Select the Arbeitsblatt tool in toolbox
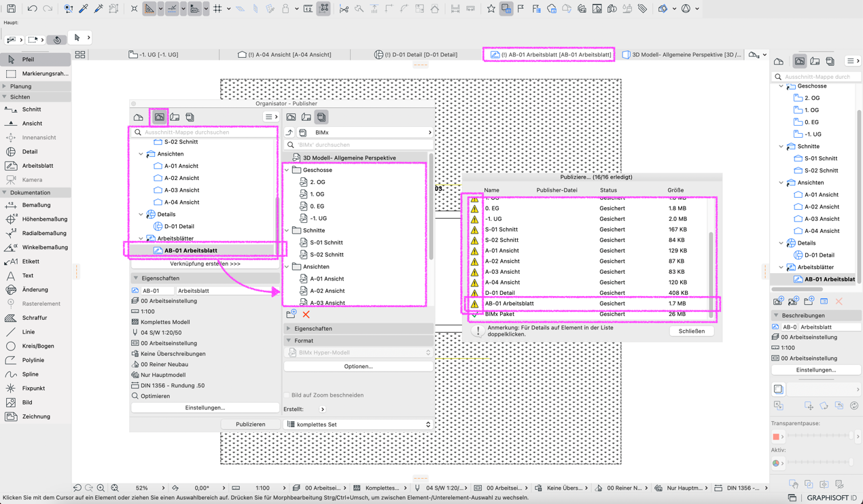 coord(35,166)
